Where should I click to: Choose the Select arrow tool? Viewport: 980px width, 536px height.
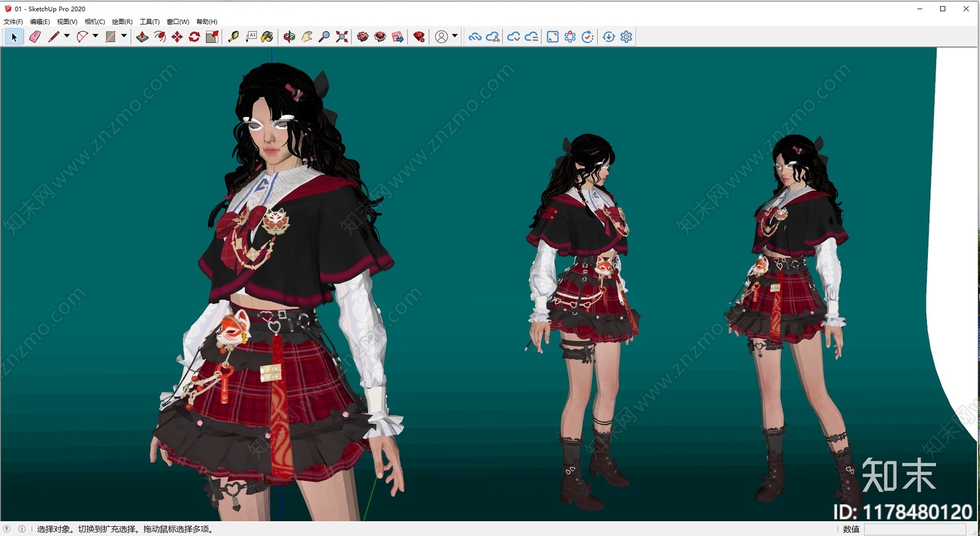click(x=14, y=37)
